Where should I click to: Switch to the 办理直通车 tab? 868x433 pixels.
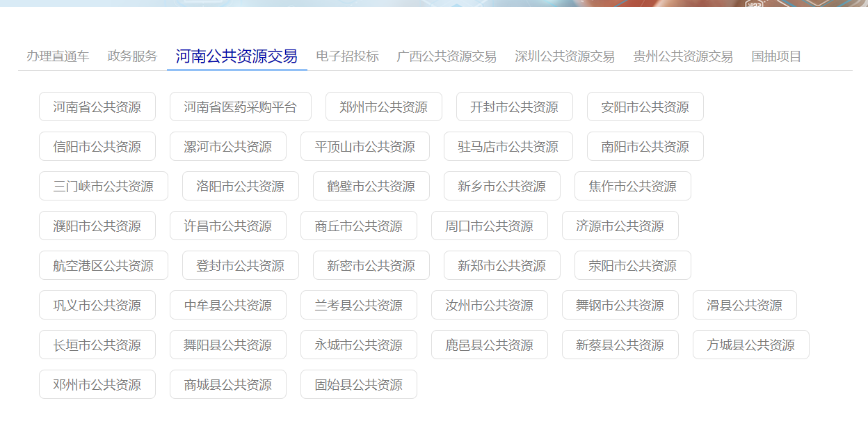pyautogui.click(x=58, y=56)
